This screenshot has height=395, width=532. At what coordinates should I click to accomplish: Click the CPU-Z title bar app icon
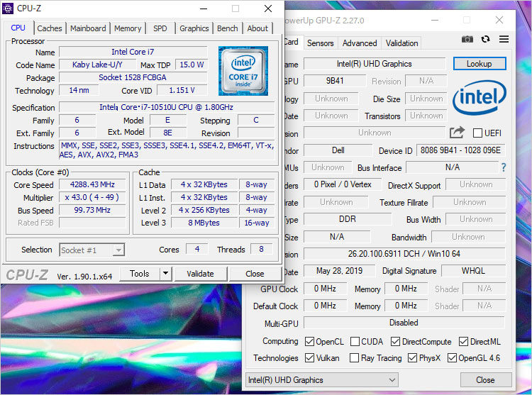point(8,9)
